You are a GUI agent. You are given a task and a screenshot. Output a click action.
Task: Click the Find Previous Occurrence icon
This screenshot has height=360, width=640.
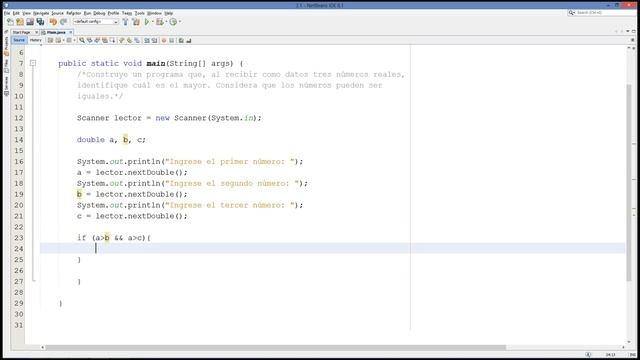(x=89, y=40)
